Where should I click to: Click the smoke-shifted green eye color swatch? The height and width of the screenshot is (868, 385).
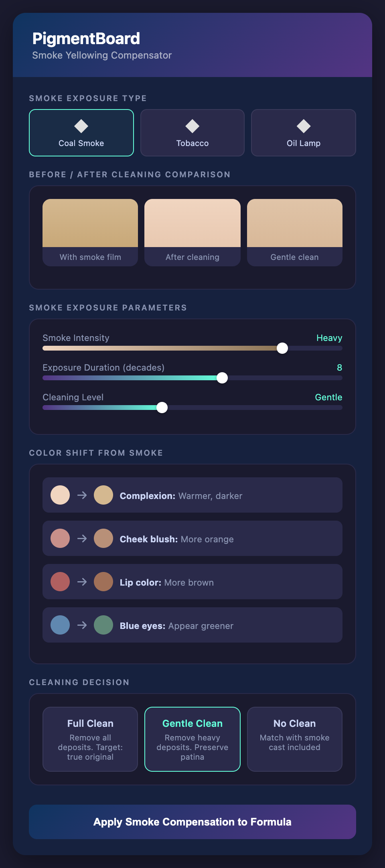(x=103, y=625)
